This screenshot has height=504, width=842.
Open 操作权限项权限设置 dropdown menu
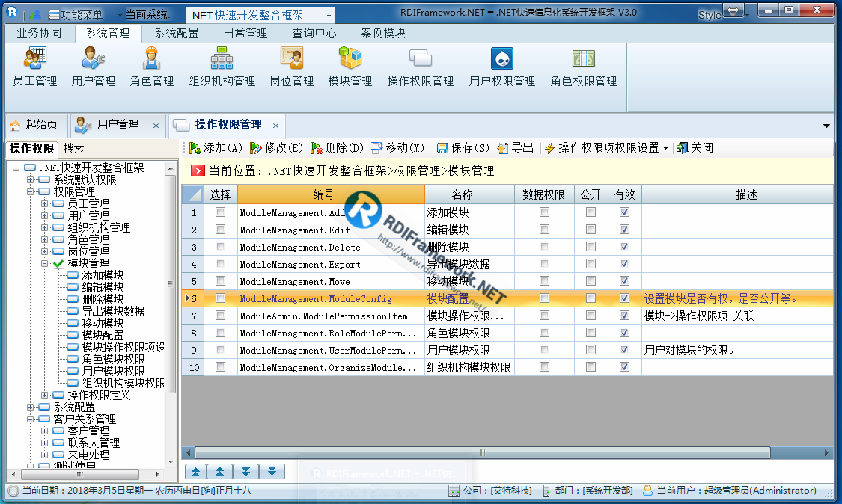pyautogui.click(x=665, y=148)
